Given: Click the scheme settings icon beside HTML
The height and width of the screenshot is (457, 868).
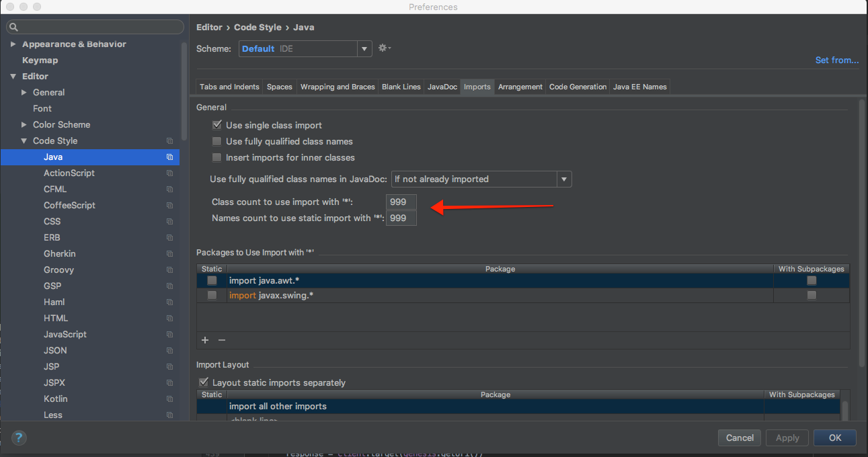Looking at the screenshot, I should 169,319.
